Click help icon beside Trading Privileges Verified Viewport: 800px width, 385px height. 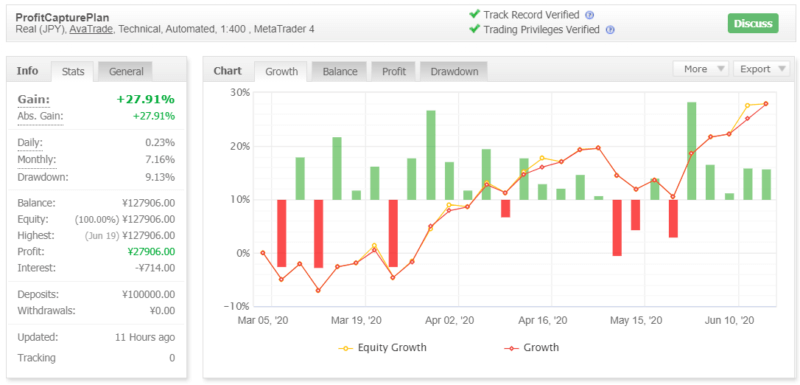click(610, 30)
